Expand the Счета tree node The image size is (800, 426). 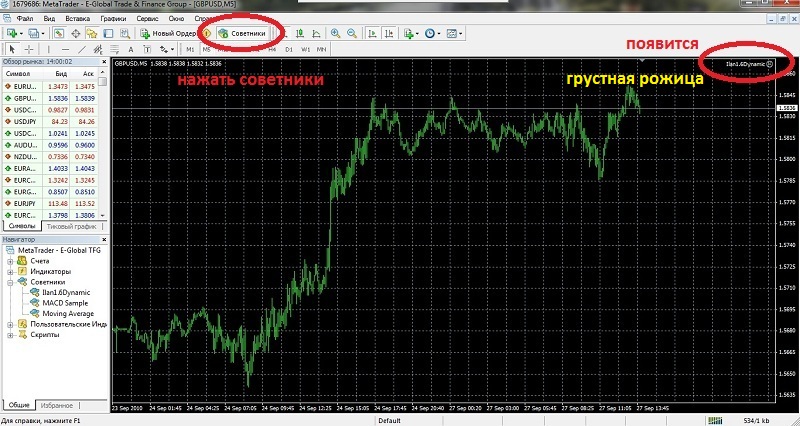[x=10, y=261]
